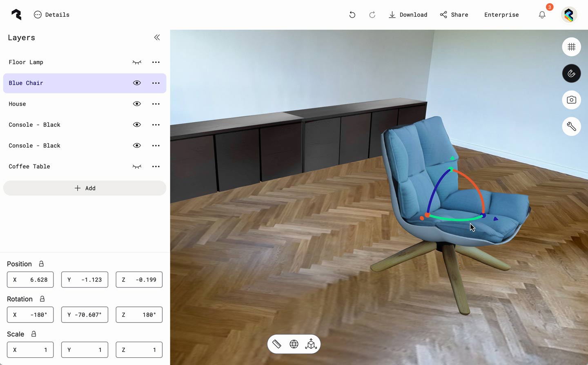The height and width of the screenshot is (365, 588).
Task: Click the Add button to insert a layer
Action: (x=85, y=188)
